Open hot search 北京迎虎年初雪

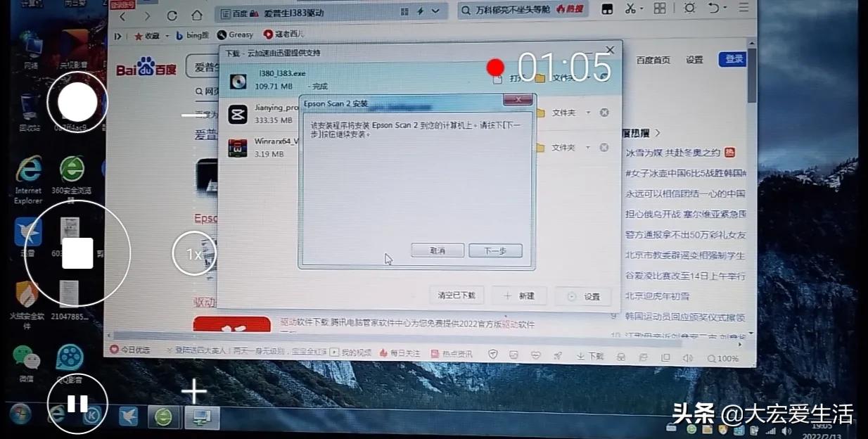tap(658, 296)
